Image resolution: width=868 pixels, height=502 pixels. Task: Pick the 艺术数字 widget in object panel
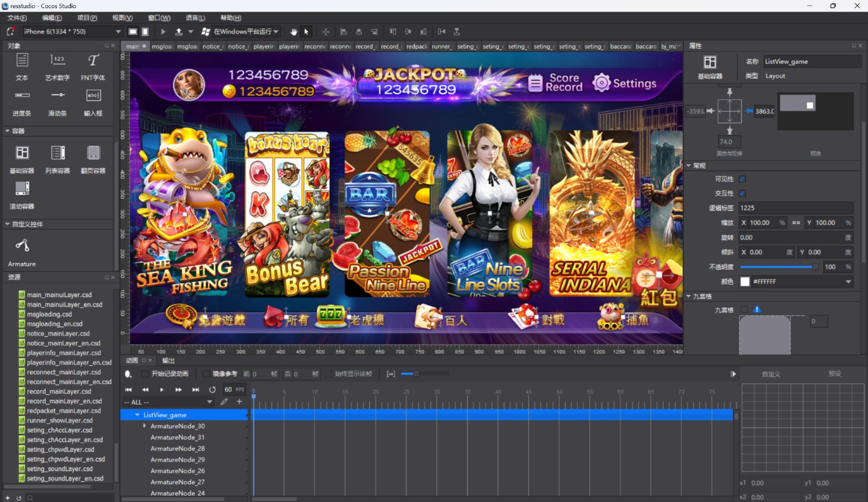(x=57, y=67)
